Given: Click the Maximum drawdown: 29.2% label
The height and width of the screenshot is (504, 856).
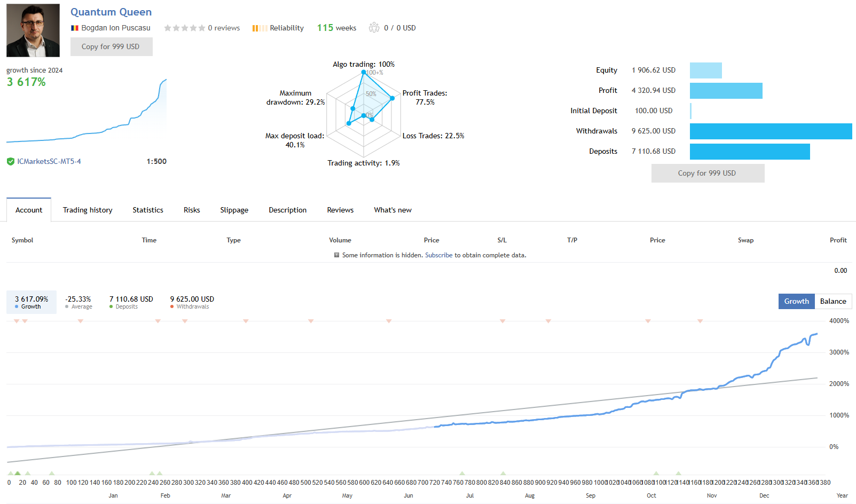Looking at the screenshot, I should tap(295, 97).
